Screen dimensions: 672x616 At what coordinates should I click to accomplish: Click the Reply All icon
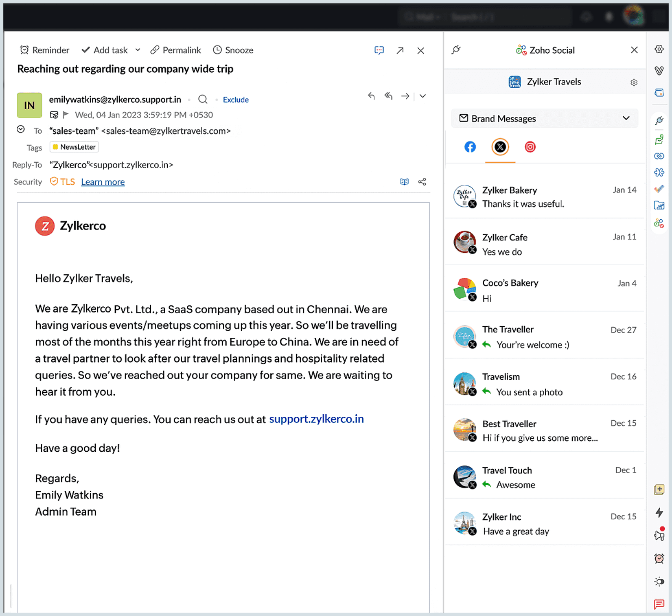pos(388,96)
